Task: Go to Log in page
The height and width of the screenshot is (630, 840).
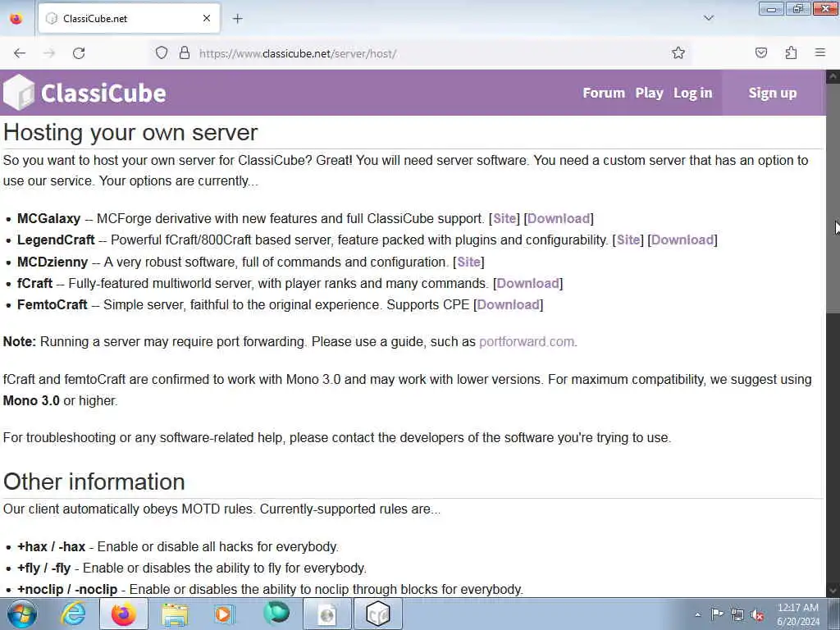Action: [692, 93]
